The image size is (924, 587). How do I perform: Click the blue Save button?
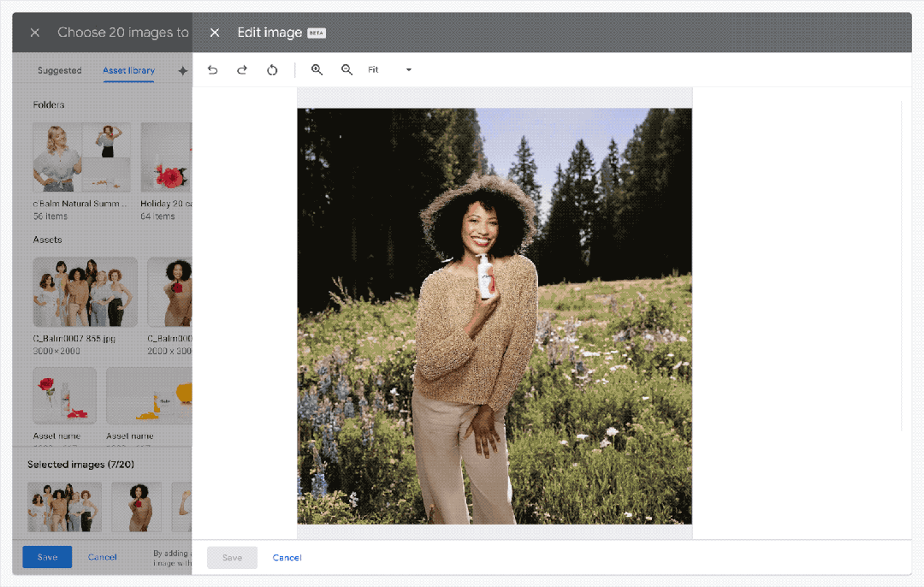pyautogui.click(x=47, y=556)
